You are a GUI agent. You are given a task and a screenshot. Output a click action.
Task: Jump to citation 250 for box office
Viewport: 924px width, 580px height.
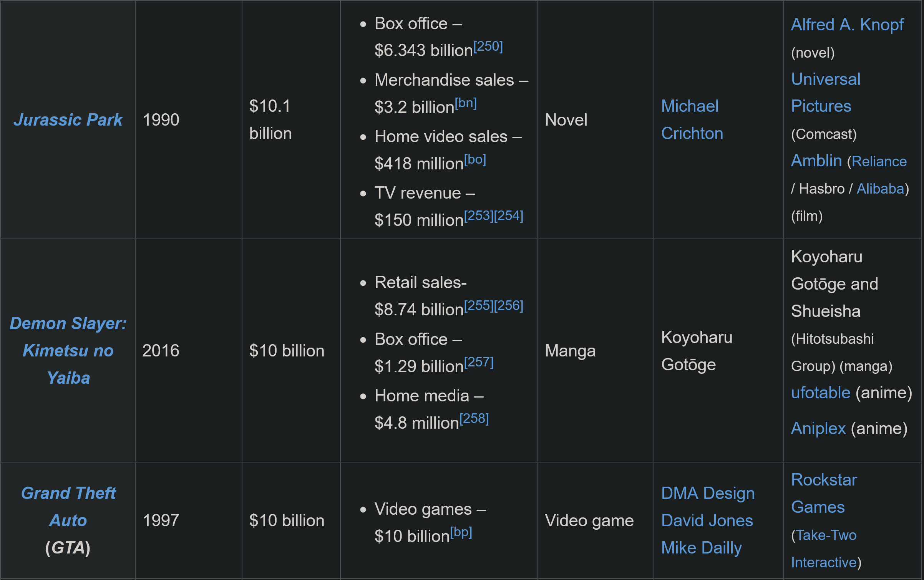click(488, 46)
